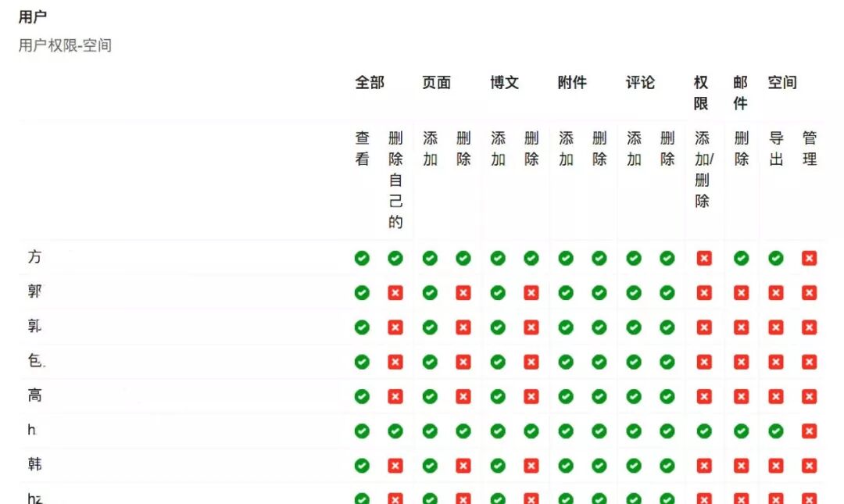Click 韩's 附件 添加 green check
Image resolution: width=844 pixels, height=504 pixels.
coord(566,465)
